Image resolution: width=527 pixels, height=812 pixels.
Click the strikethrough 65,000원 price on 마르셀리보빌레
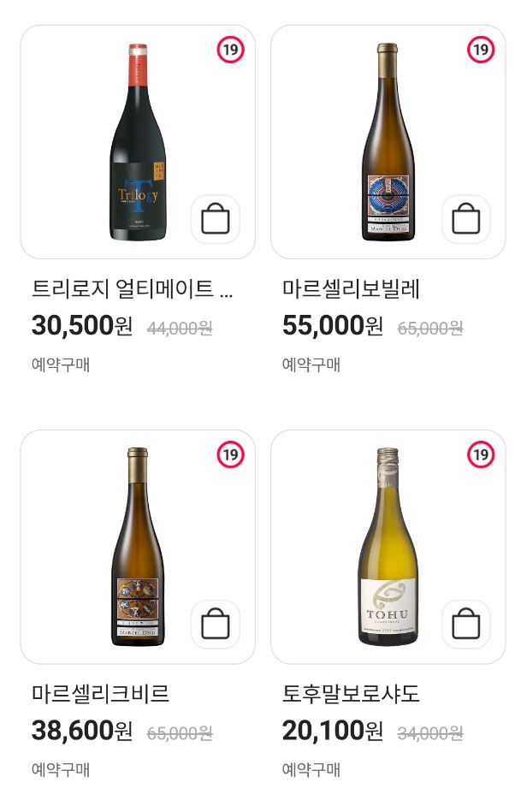coord(429,328)
